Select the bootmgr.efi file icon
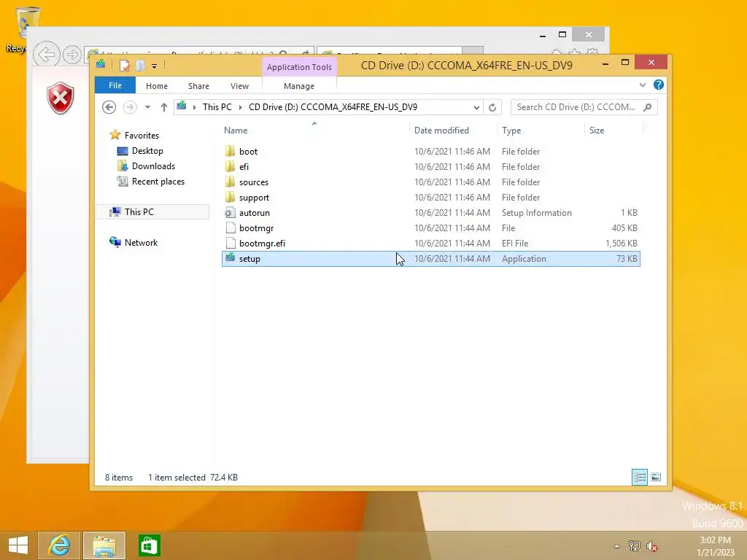Viewport: 747px width, 560px height. coord(231,243)
